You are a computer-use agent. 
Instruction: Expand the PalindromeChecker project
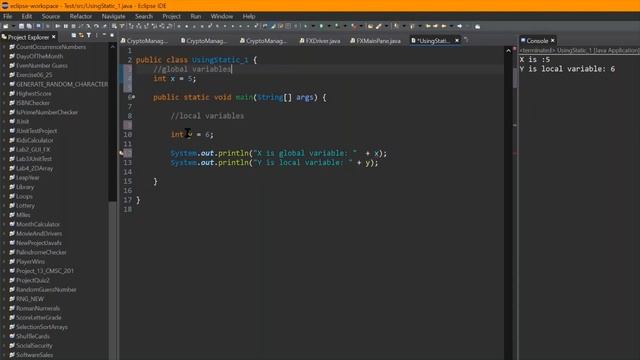tap(4, 252)
